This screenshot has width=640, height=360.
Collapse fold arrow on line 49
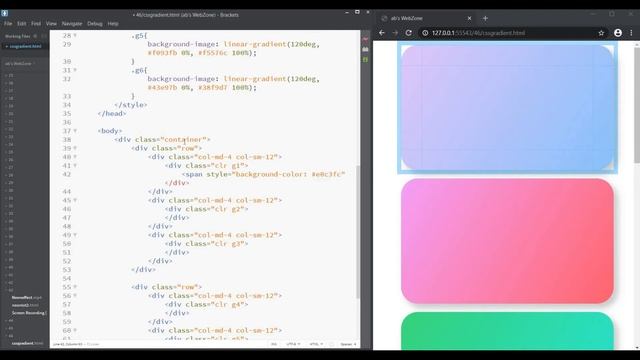coord(75,235)
